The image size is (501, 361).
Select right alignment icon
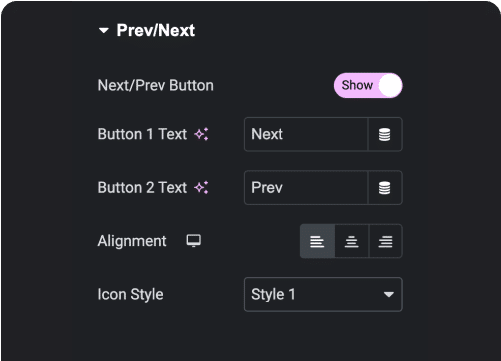tap(386, 241)
